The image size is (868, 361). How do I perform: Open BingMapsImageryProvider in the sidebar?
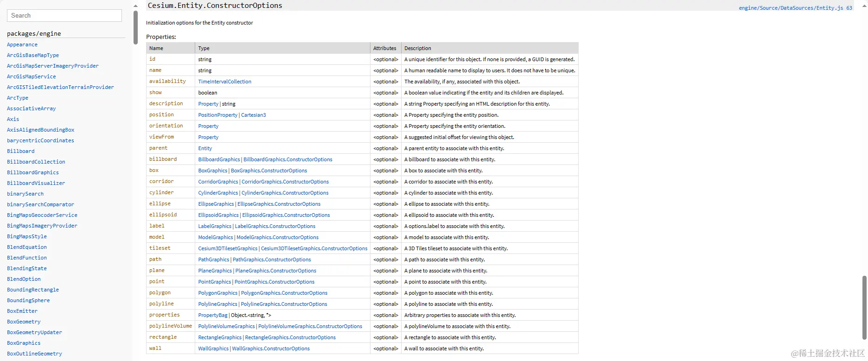point(42,226)
